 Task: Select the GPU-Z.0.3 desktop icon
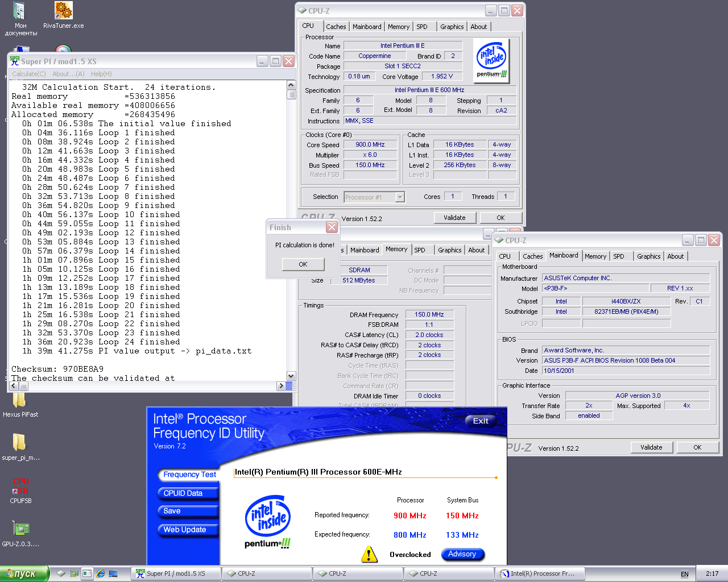point(20,533)
